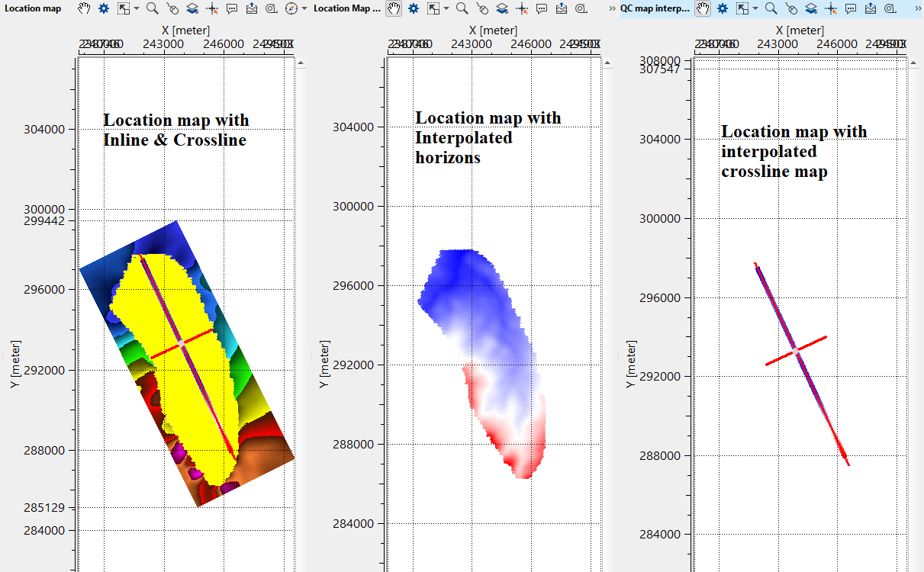This screenshot has width=924, height=572.
Task: Click the export map image icon in QC map toolbar
Action: [x=871, y=8]
